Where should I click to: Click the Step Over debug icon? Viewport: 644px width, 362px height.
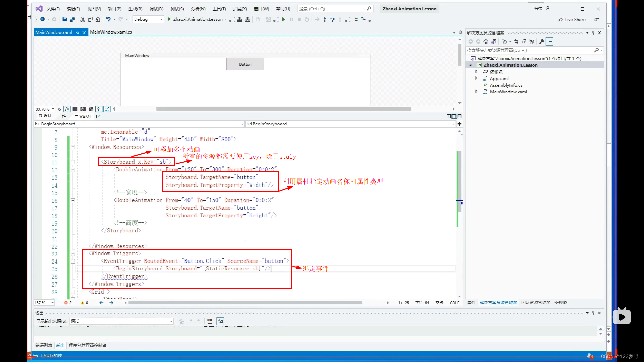(x=332, y=19)
